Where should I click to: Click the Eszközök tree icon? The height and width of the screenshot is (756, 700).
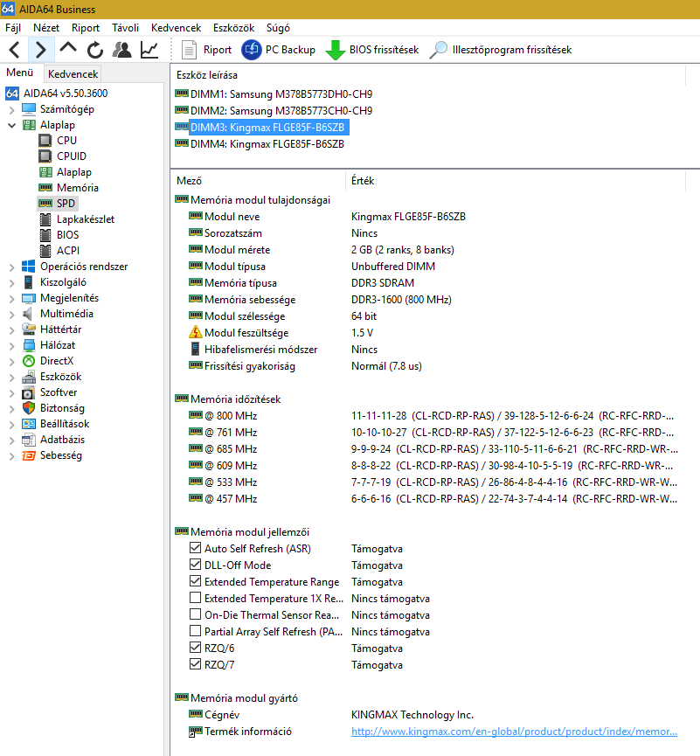[29, 377]
